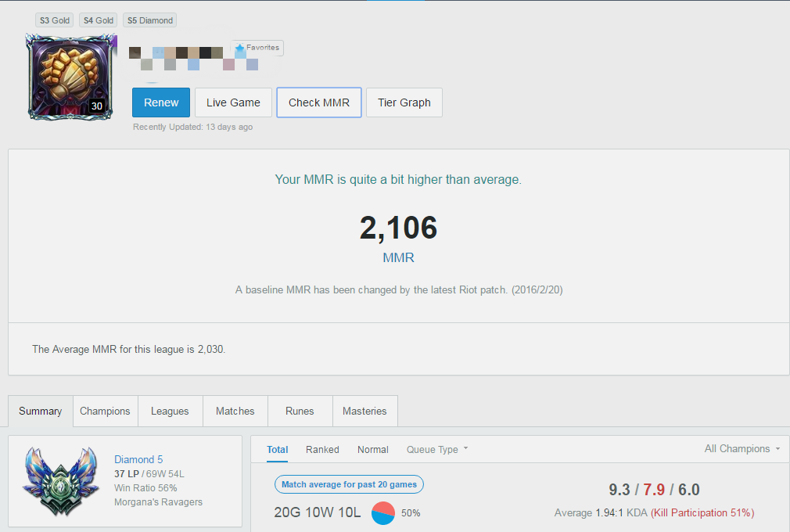Open the All Champions dropdown
The image size is (790, 532).
(742, 449)
